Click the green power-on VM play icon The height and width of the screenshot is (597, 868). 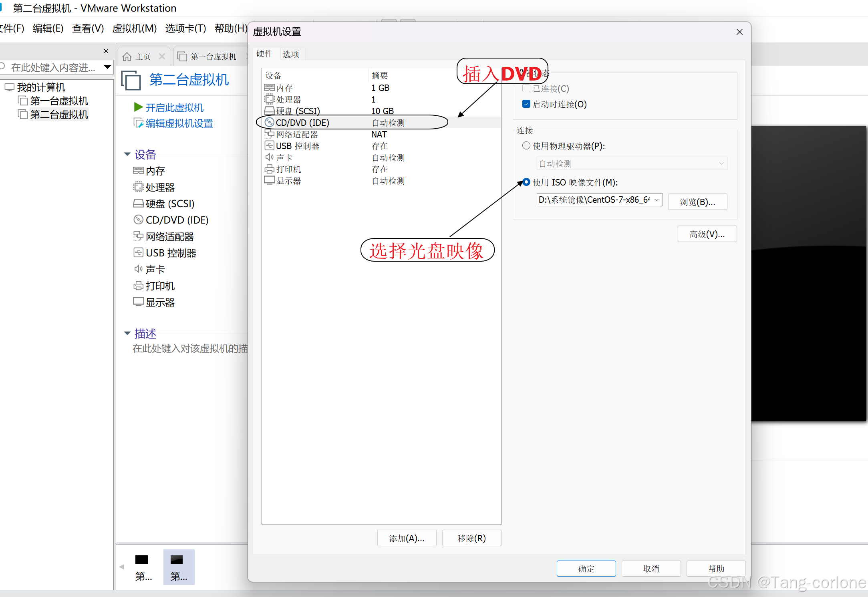[139, 107]
